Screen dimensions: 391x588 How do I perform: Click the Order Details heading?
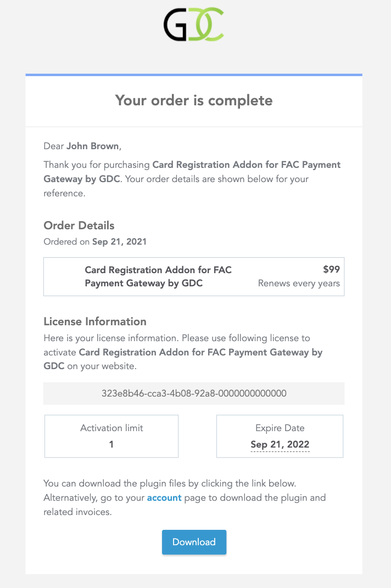[79, 225]
